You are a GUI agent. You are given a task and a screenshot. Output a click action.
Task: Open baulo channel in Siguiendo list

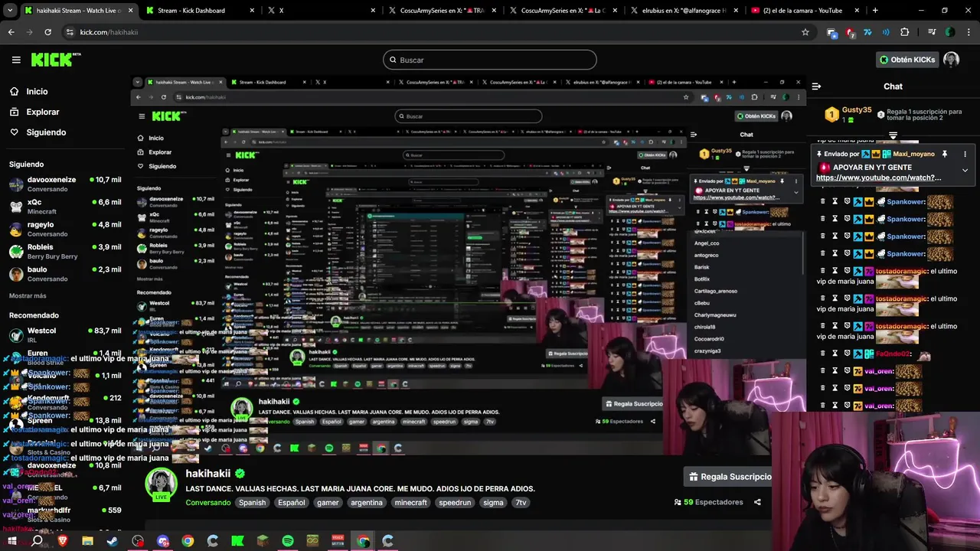point(64,273)
